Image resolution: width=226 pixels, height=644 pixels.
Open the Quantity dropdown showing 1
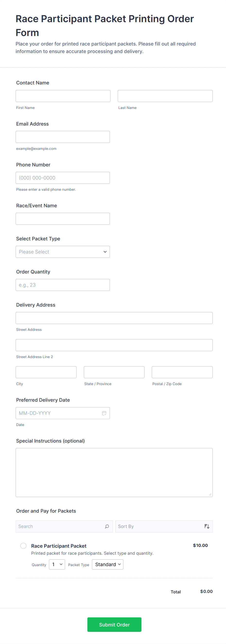[x=57, y=564]
